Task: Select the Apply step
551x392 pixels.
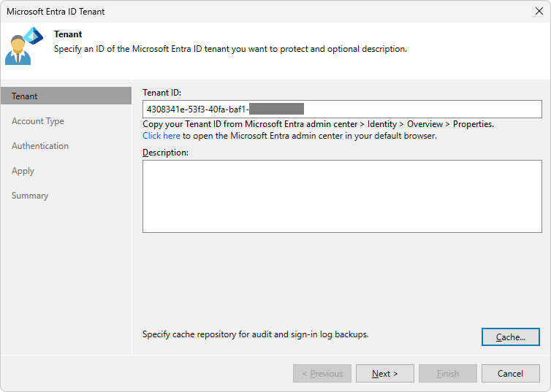Action: click(23, 171)
